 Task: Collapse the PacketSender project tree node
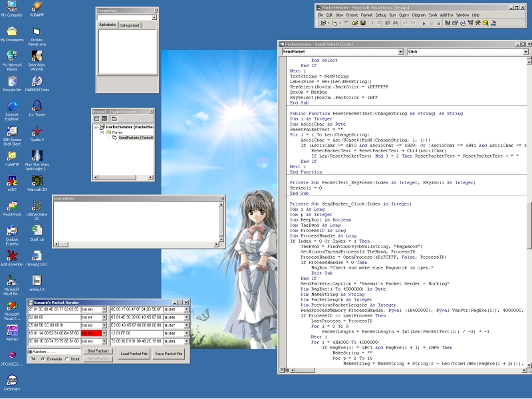(x=96, y=127)
